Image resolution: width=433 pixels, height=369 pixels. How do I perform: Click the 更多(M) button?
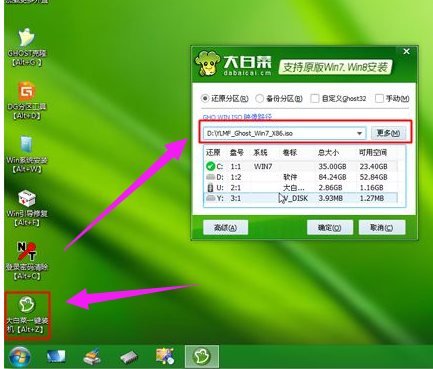tap(388, 133)
